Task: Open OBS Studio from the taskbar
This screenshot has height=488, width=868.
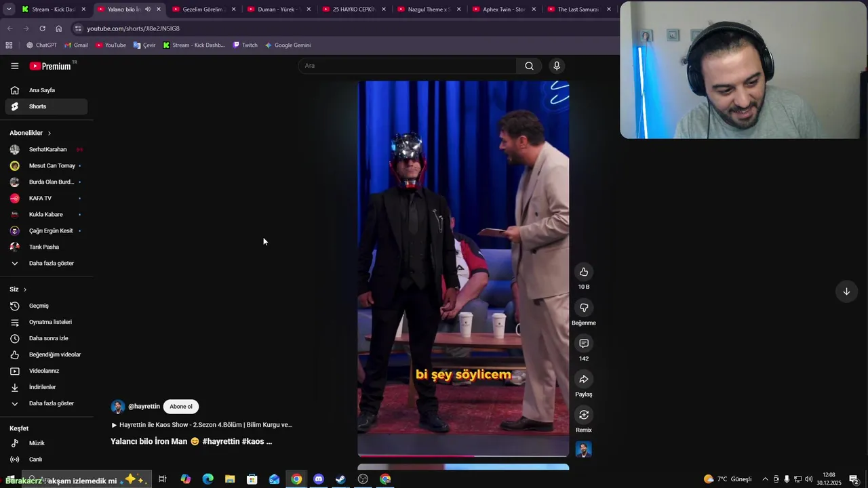Action: tap(363, 479)
